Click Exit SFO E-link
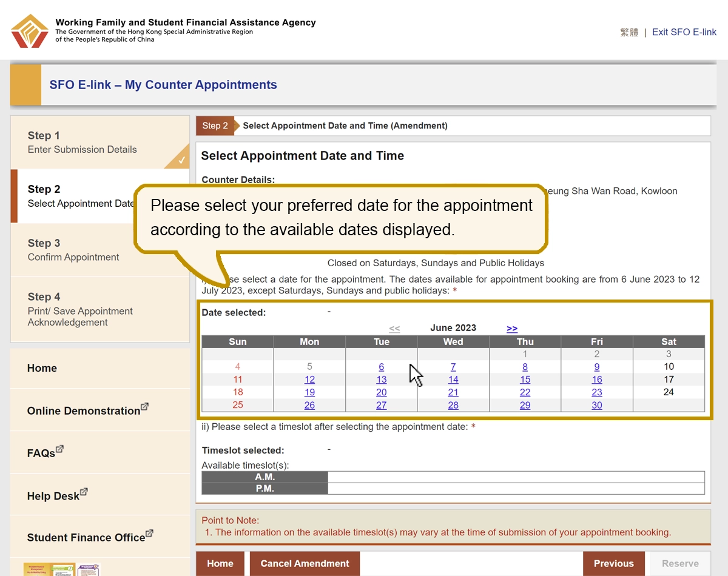This screenshot has width=728, height=576. 684,32
